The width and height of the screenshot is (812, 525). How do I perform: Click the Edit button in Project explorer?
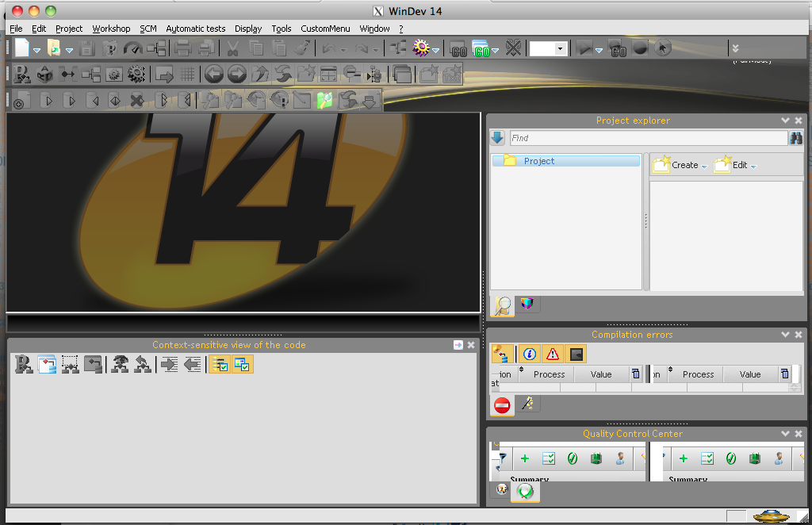coord(735,165)
